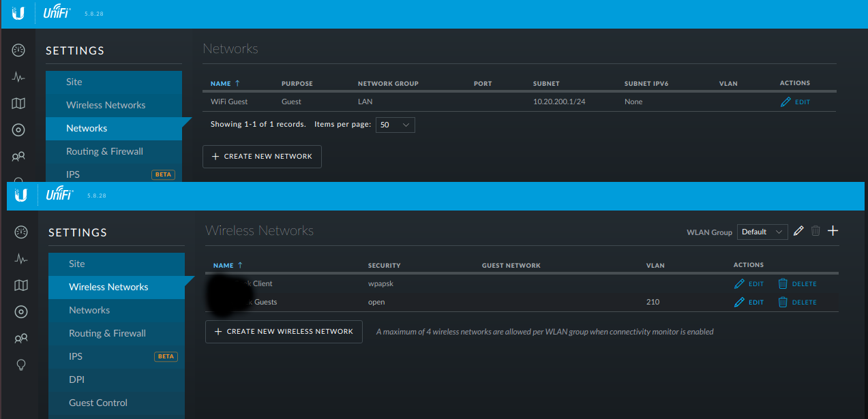Sort networks table by Purpose column

point(297,84)
